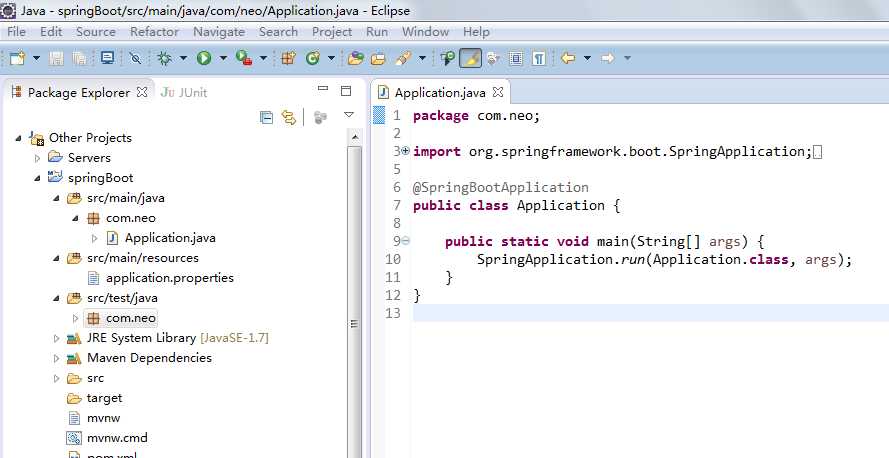Open the Search menu
Image resolution: width=889 pixels, height=458 pixels.
click(x=278, y=32)
